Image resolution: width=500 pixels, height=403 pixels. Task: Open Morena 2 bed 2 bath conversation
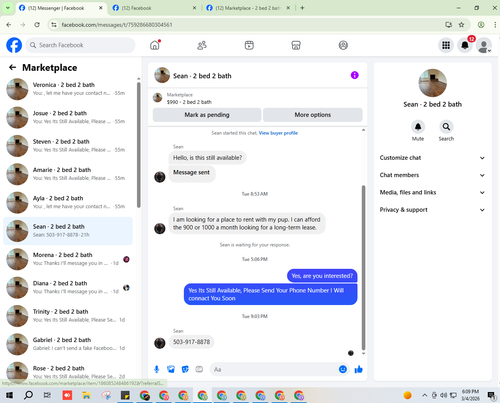coord(68,259)
